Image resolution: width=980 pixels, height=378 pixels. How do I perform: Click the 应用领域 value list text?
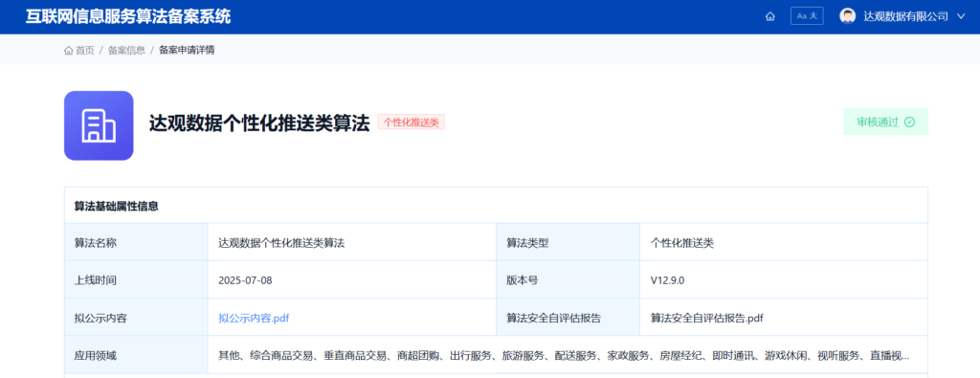click(564, 355)
